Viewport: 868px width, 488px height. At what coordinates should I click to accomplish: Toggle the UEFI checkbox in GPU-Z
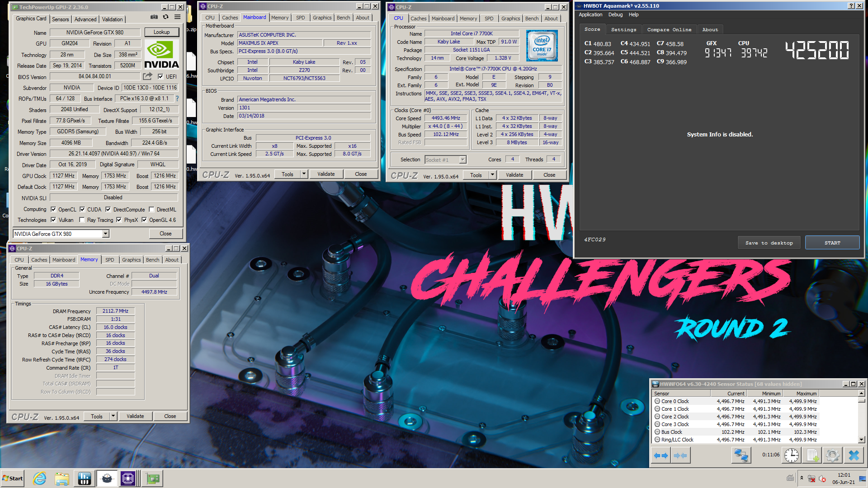pos(160,76)
